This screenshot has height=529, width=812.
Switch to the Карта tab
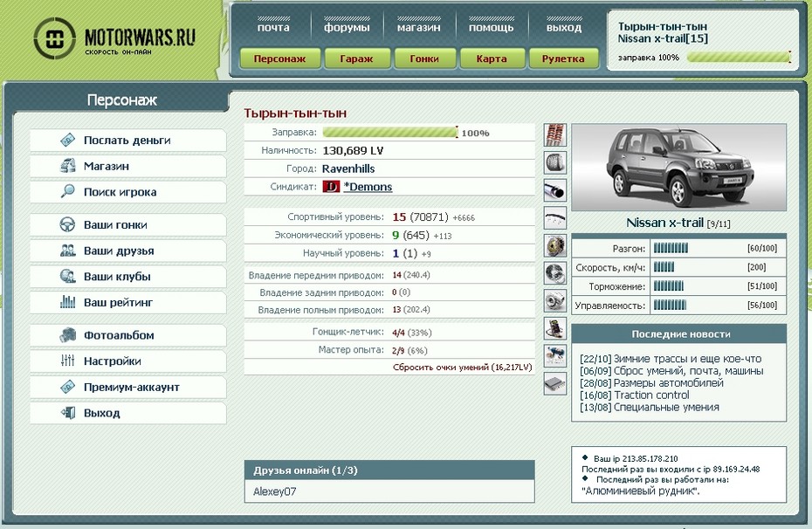(x=492, y=58)
